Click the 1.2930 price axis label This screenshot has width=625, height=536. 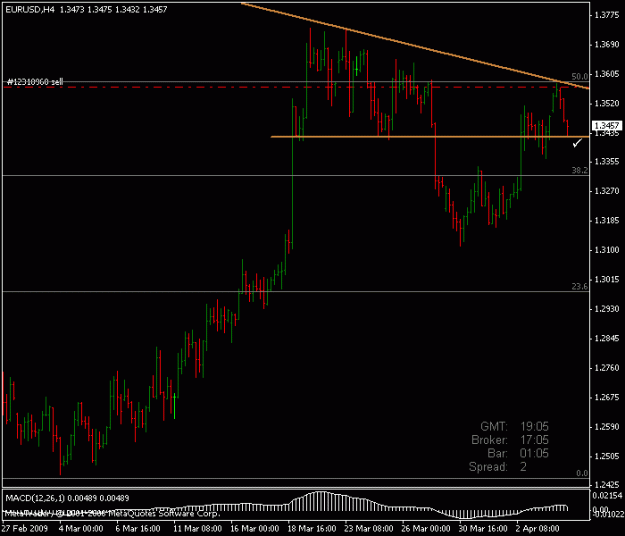[x=607, y=309]
